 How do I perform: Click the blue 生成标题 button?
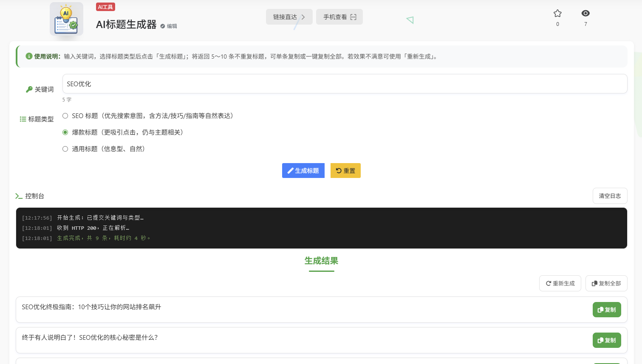point(303,170)
